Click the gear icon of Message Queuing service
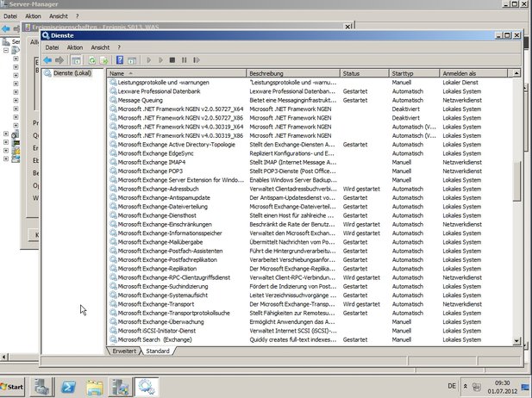Viewport: 532px width, 398px height. 113,100
